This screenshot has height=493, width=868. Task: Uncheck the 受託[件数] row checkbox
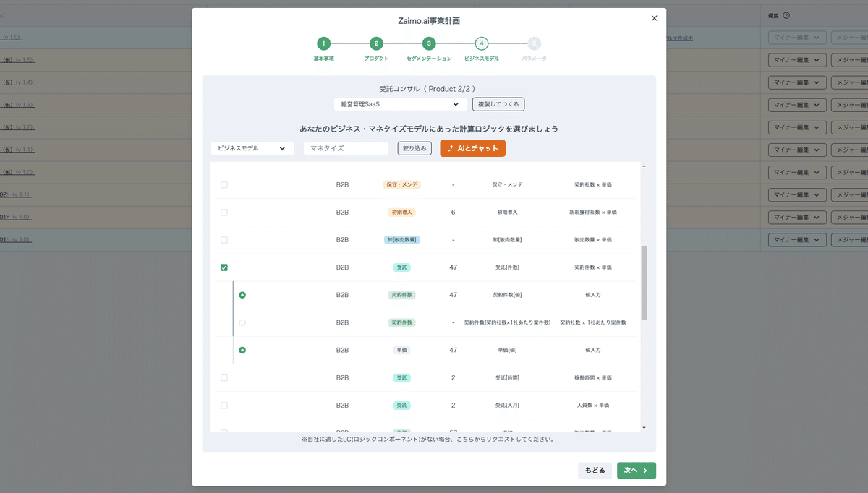coord(224,267)
